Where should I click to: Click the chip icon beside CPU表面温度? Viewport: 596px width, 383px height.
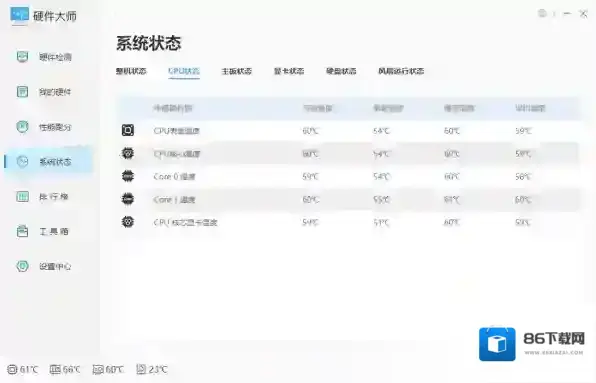pos(128,130)
